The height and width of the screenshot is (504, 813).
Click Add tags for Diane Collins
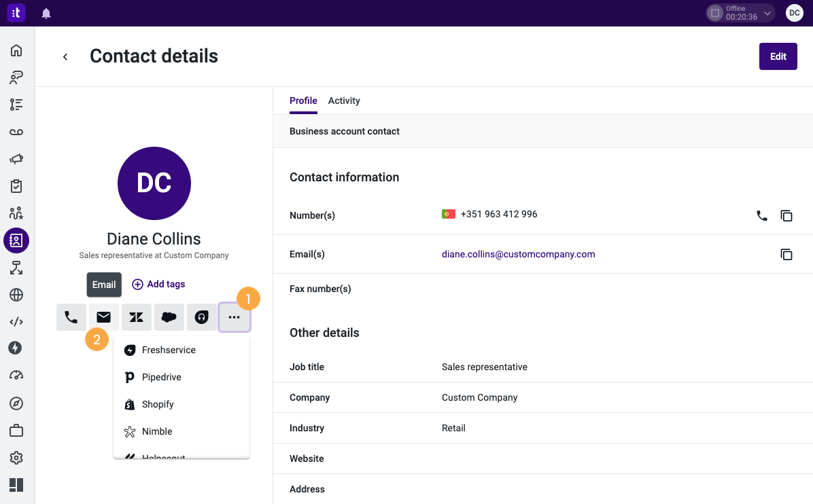click(x=158, y=284)
